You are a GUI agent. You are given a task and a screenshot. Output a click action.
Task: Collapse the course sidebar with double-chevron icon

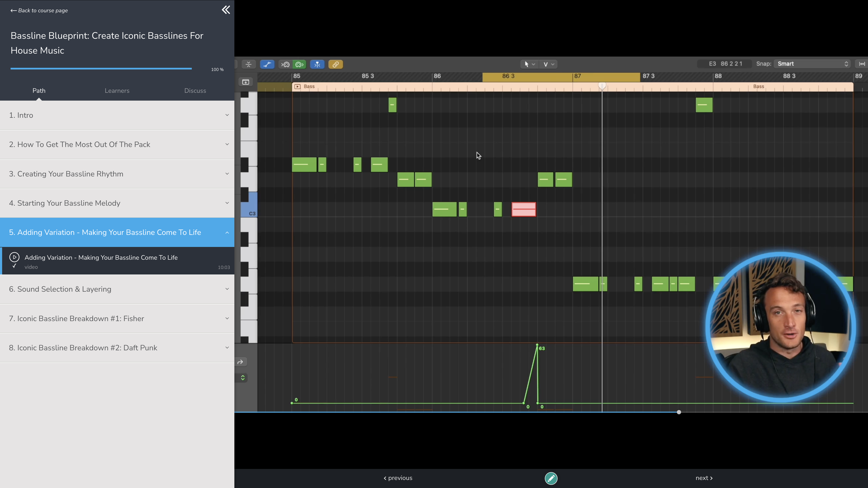point(226,10)
